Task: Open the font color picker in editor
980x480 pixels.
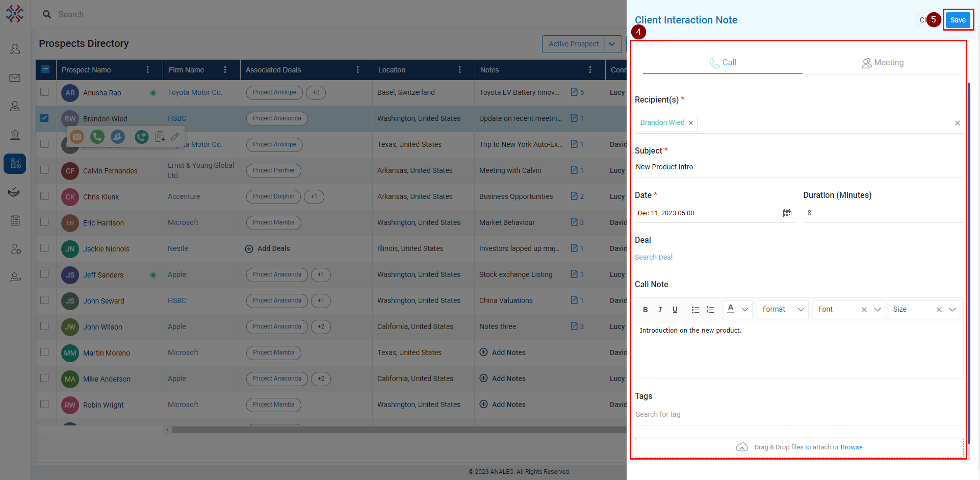Action: (738, 310)
